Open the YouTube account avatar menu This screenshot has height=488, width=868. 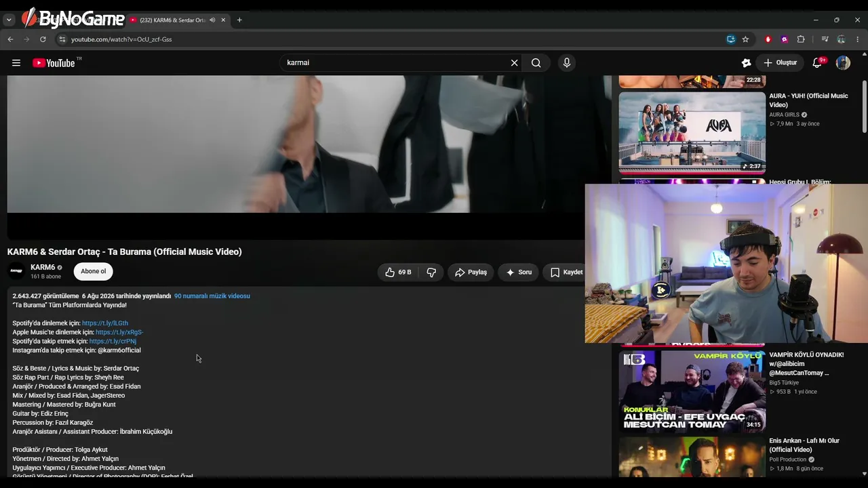(843, 63)
